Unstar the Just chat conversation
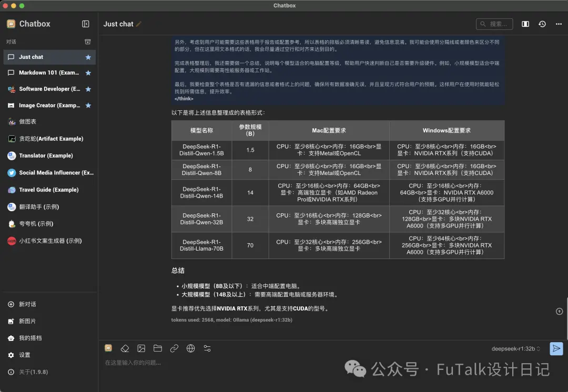The height and width of the screenshot is (392, 568). coord(88,57)
